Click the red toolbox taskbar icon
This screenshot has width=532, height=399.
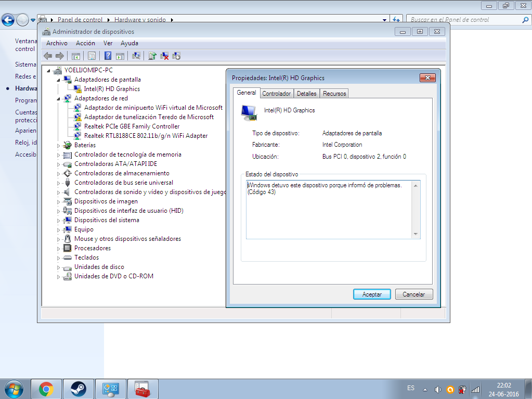[x=143, y=389]
